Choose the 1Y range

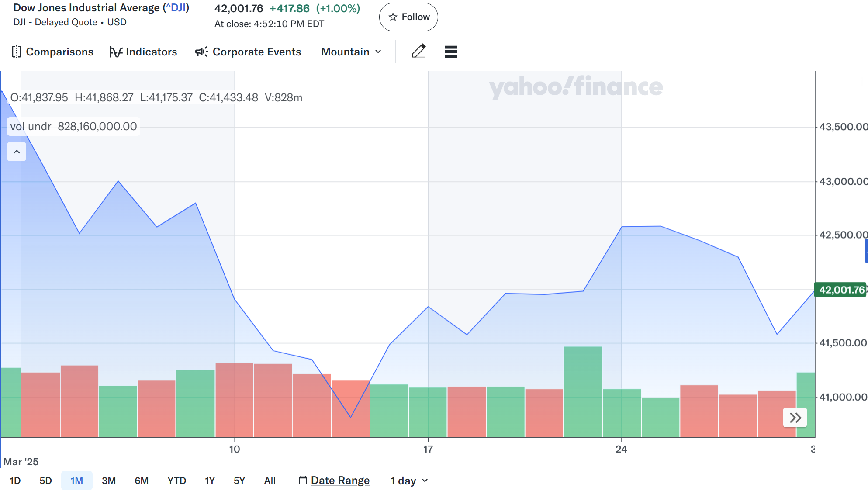coord(210,481)
